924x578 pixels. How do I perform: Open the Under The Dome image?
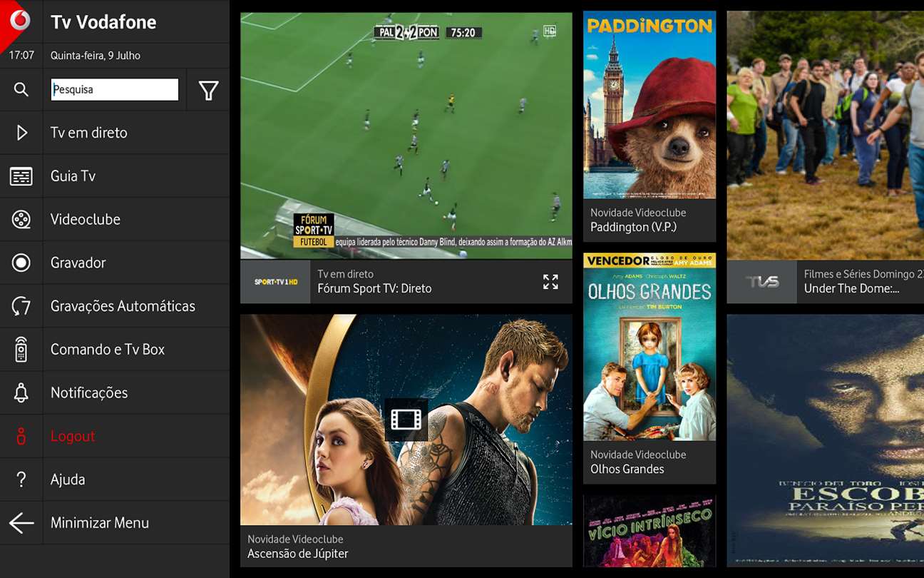point(826,136)
